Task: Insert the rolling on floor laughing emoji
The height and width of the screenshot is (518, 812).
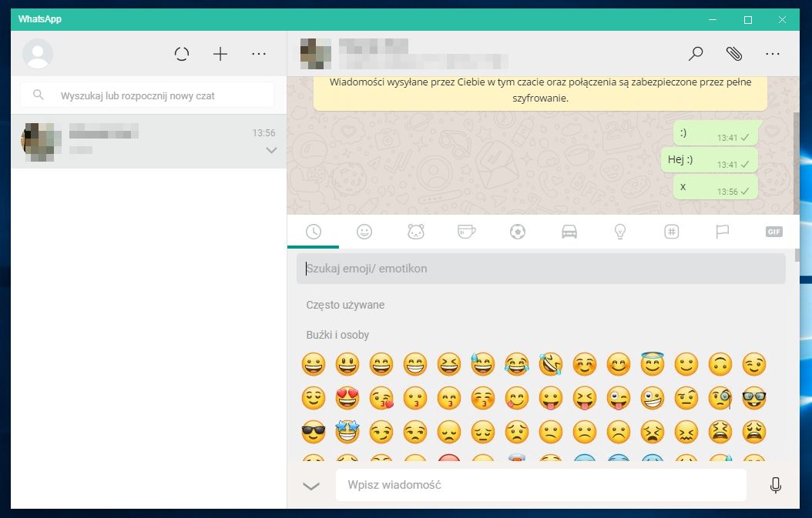Action: coord(551,364)
